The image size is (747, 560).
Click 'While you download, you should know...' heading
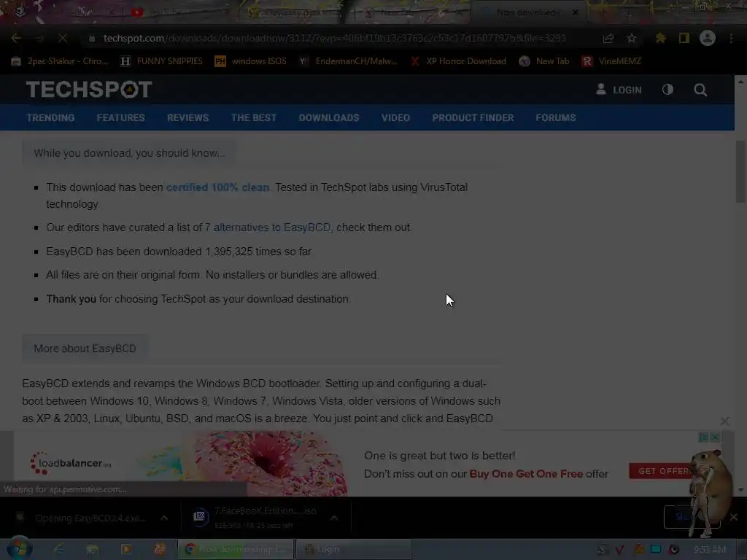[x=128, y=153]
